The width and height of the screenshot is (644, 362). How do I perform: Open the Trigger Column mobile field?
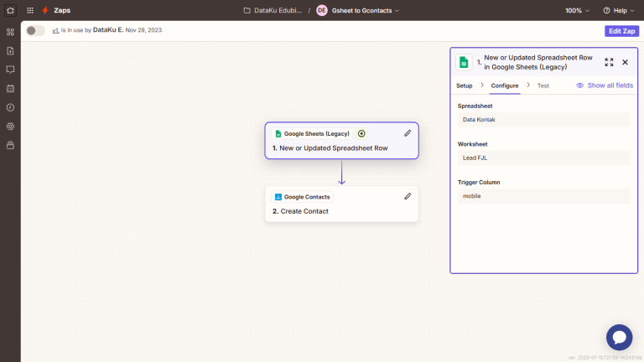coord(543,196)
